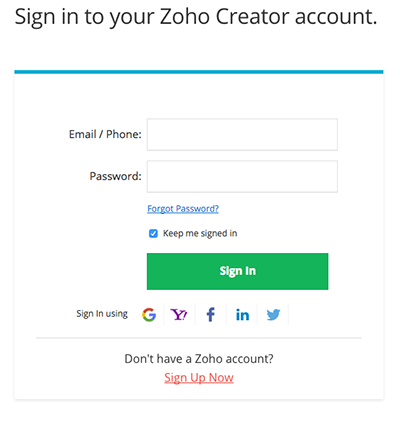Click inside the Password input field
Image resolution: width=400 pixels, height=428 pixels.
[242, 177]
